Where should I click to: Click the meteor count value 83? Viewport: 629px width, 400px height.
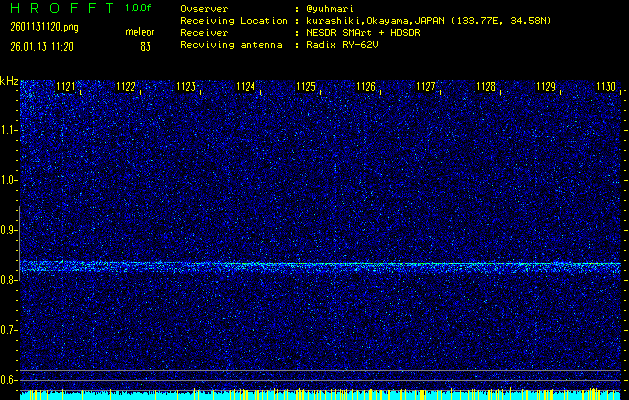point(146,46)
